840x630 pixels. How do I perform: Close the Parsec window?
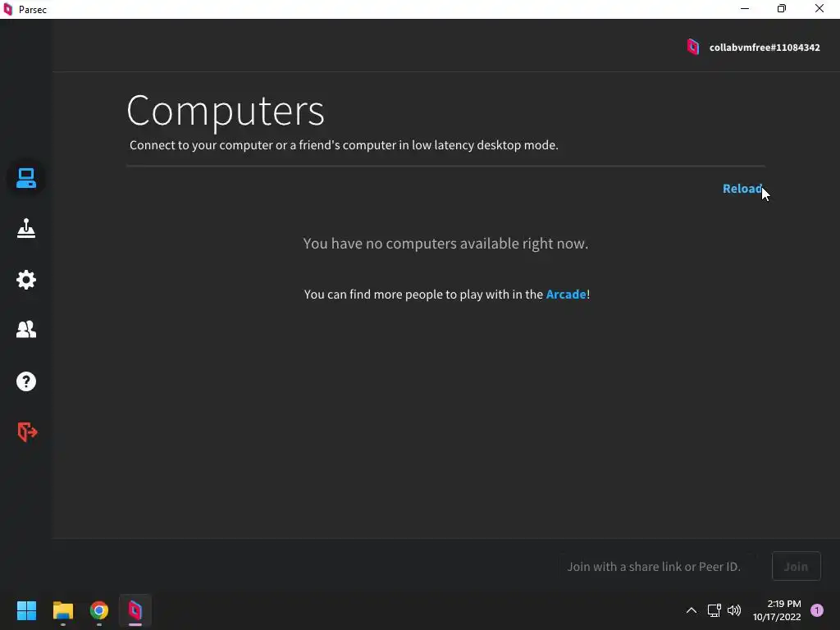[x=819, y=8]
